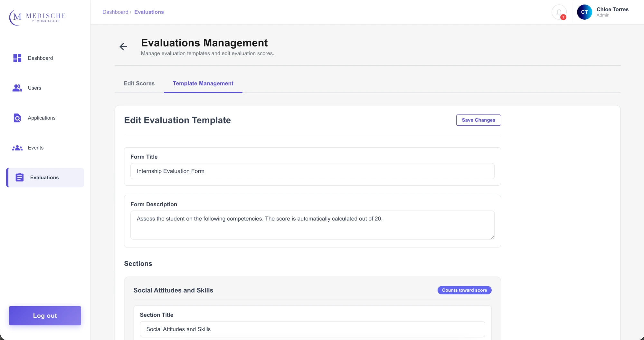Click the Users people icon
Viewport: 644px width, 340px height.
(x=17, y=88)
